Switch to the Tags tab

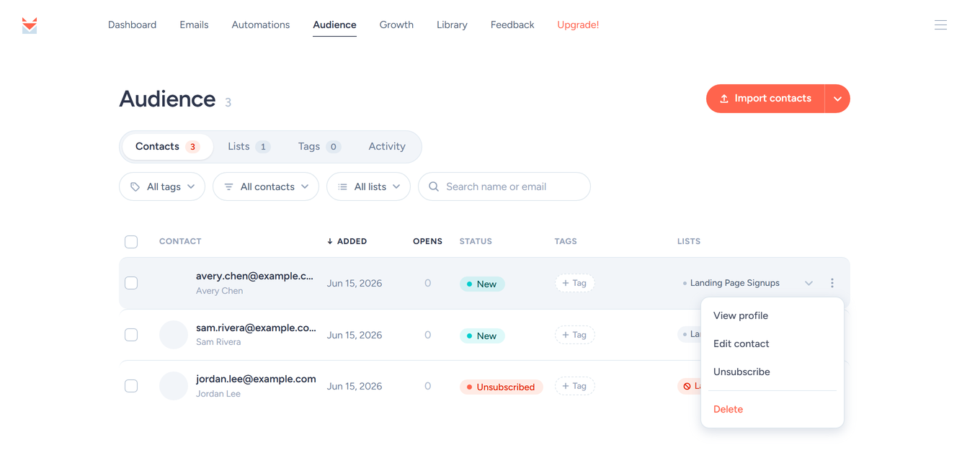coord(319,146)
